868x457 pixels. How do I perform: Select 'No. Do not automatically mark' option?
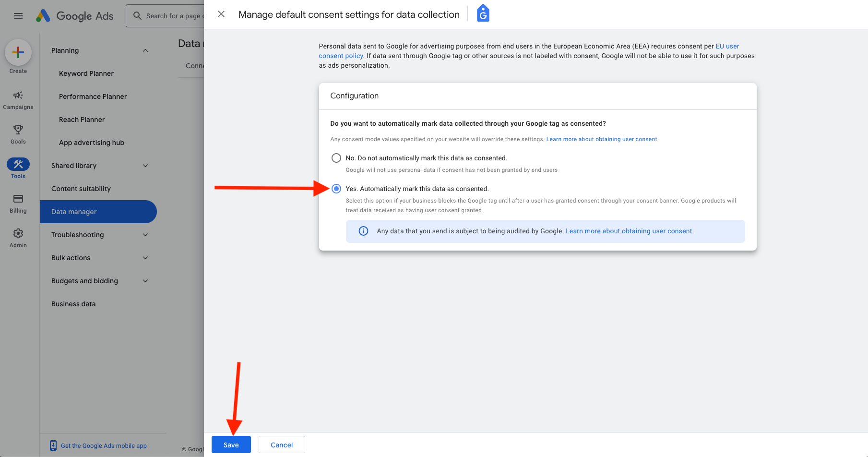(x=336, y=158)
